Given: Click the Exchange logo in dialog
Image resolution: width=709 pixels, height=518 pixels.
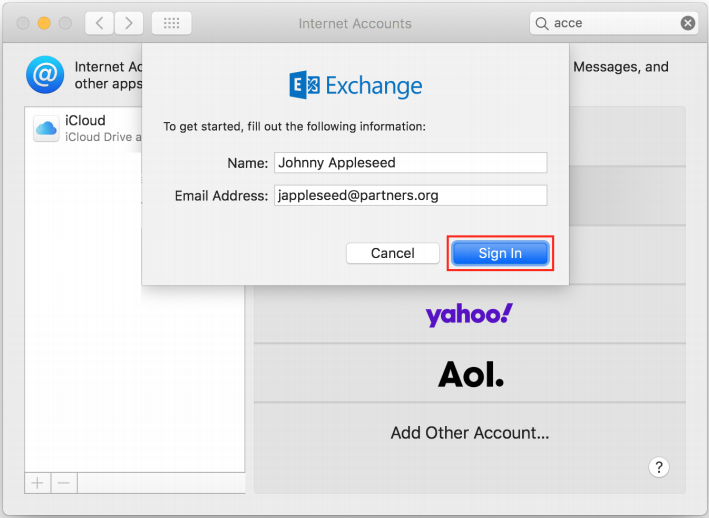Looking at the screenshot, I should point(355,85).
